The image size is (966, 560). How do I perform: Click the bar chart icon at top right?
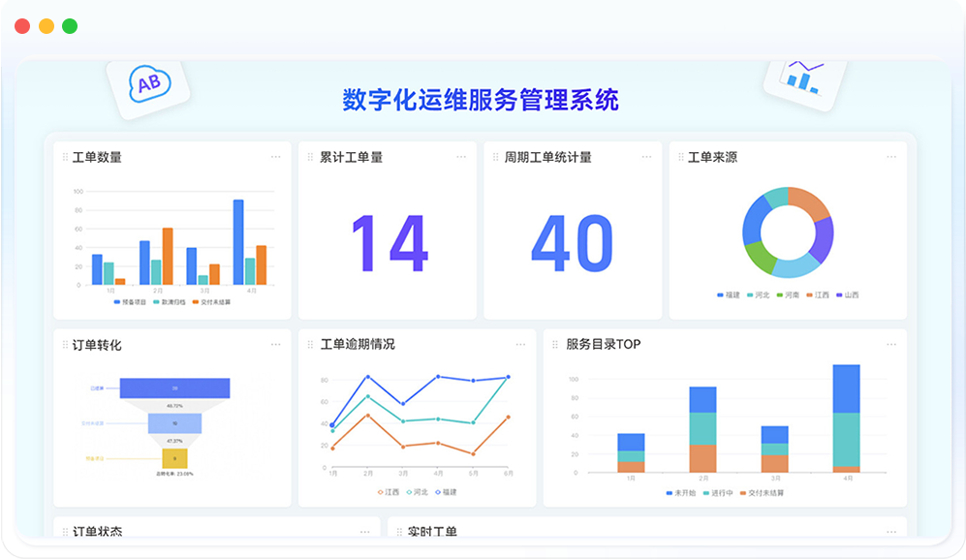[801, 78]
